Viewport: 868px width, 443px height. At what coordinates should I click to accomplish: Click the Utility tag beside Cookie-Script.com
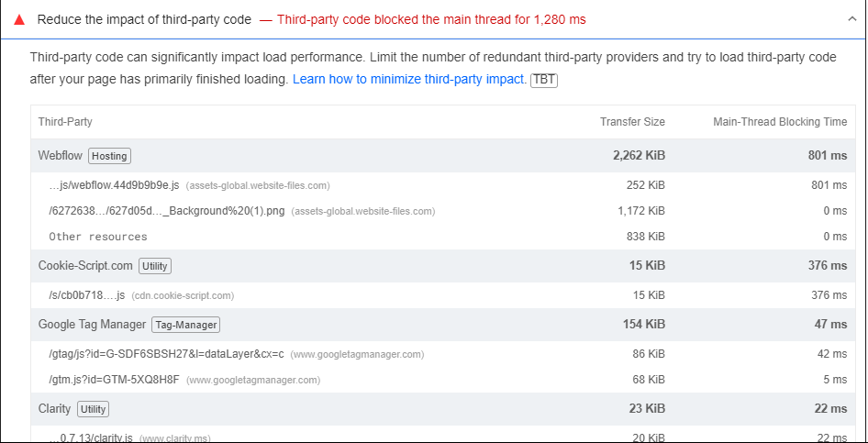point(155,266)
